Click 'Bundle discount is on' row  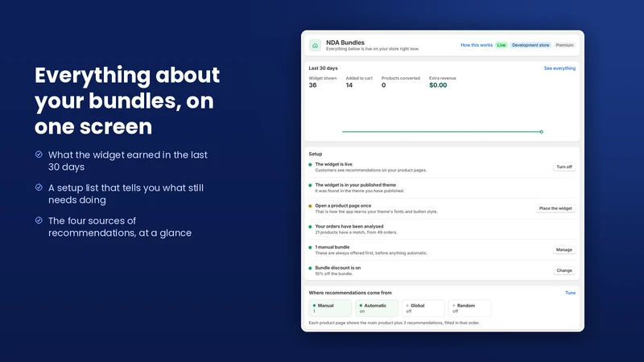click(x=442, y=270)
